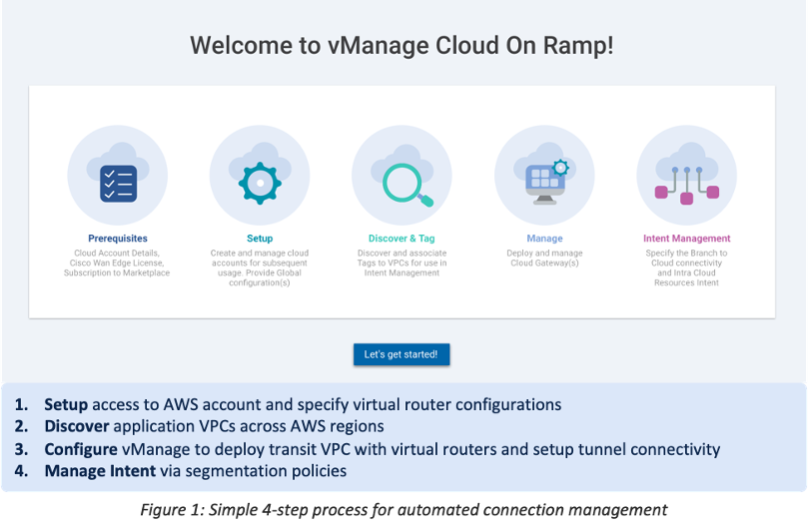
Task: Select the Intent Management network icon
Action: pos(686,176)
